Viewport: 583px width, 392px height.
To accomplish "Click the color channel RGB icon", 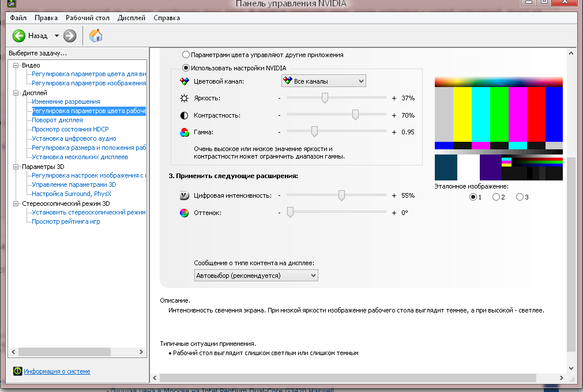I will point(185,81).
